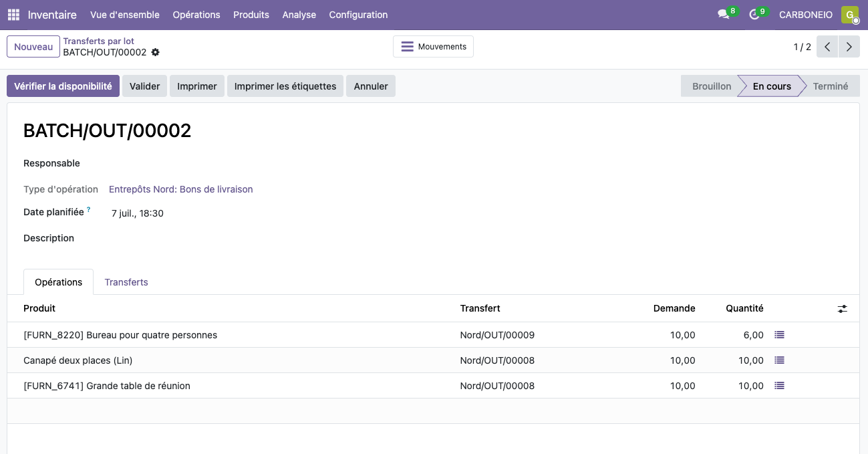Viewport: 868px width, 454px height.
Task: Click product Canapé deux places (Lin)
Action: click(78, 360)
